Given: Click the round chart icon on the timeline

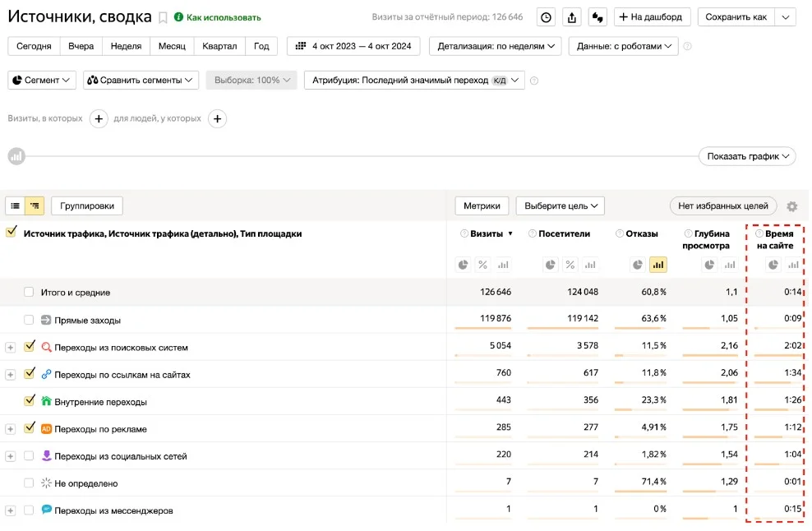Looking at the screenshot, I should coord(16,156).
